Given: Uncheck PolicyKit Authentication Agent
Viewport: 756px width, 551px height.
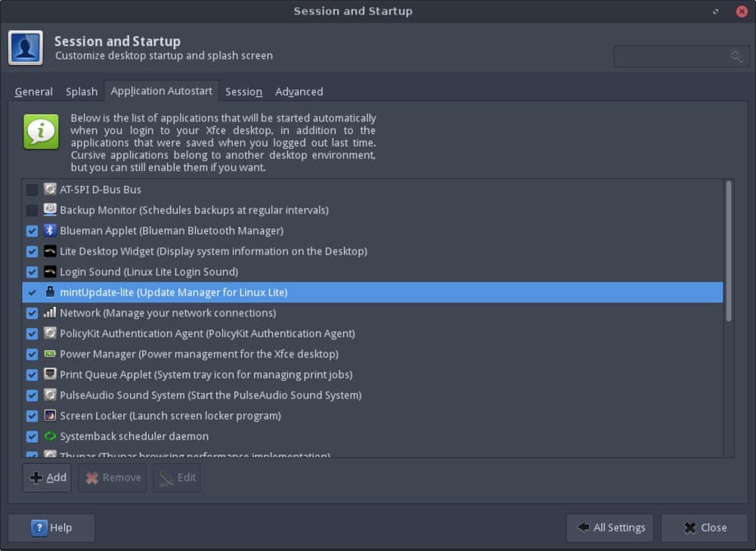Looking at the screenshot, I should click(x=32, y=334).
